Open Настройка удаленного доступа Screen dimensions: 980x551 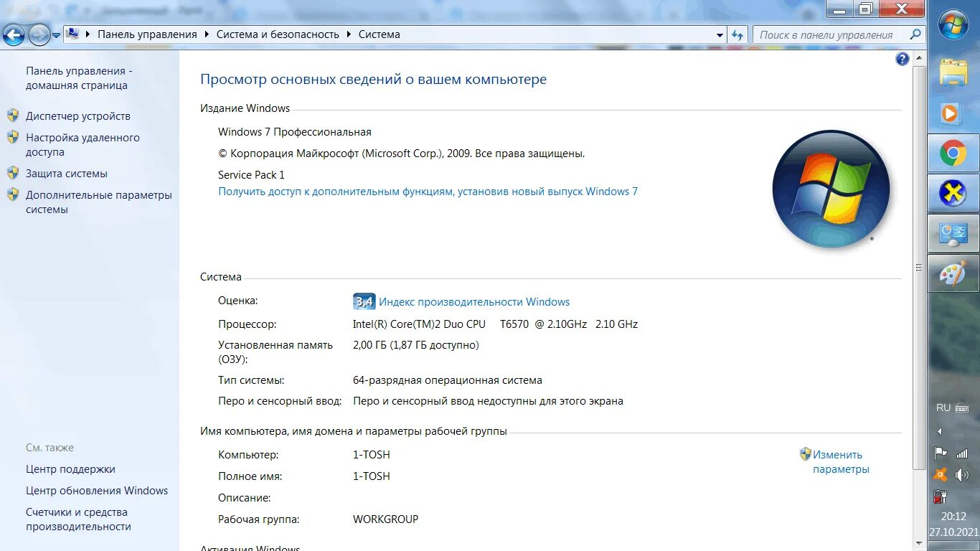point(83,144)
